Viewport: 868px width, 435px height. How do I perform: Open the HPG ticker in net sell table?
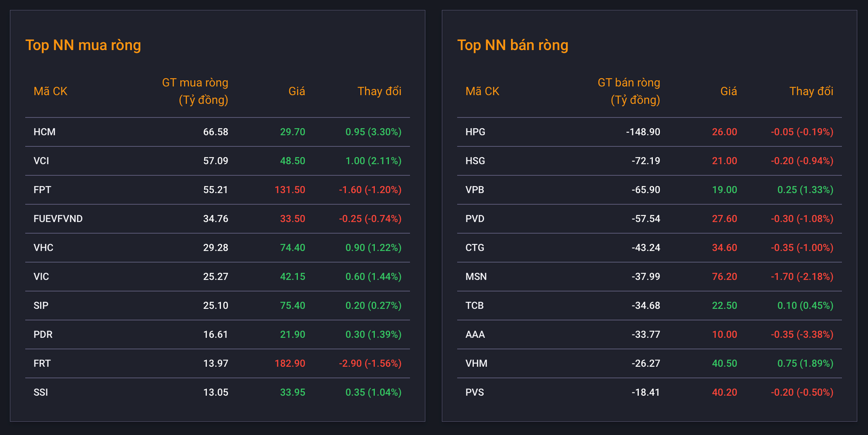click(475, 132)
